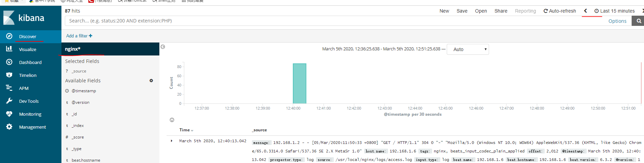
Task: Click the @timestamp clock field icon
Action: [x=67, y=91]
